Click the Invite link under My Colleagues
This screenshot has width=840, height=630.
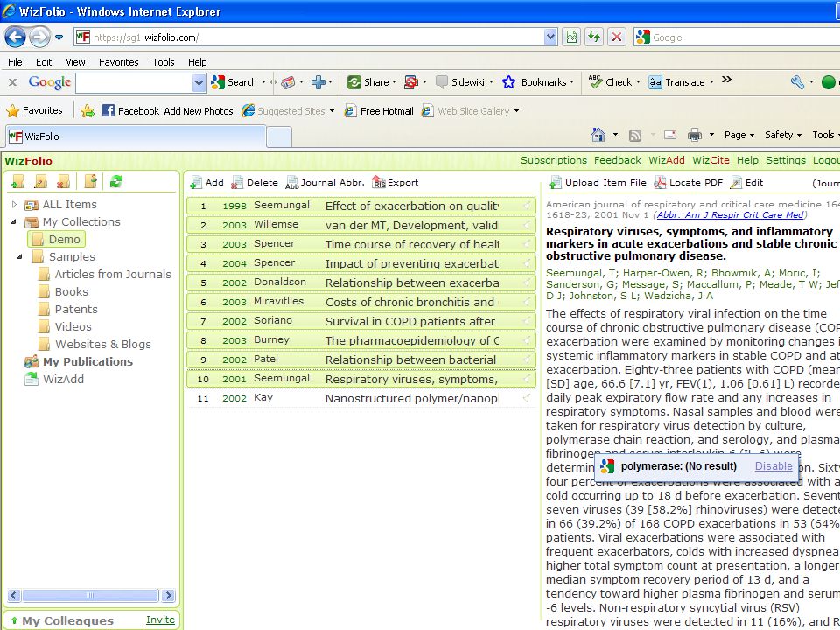click(160, 619)
